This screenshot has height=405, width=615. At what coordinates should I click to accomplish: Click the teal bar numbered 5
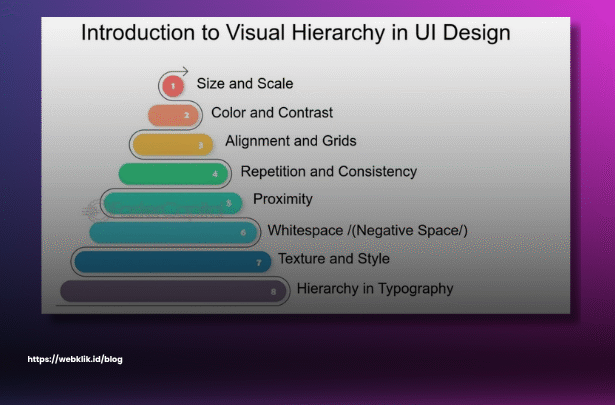(173, 203)
